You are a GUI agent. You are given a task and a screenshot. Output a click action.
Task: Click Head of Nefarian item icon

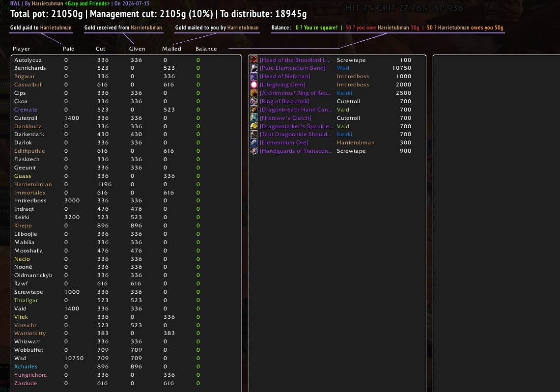[254, 76]
